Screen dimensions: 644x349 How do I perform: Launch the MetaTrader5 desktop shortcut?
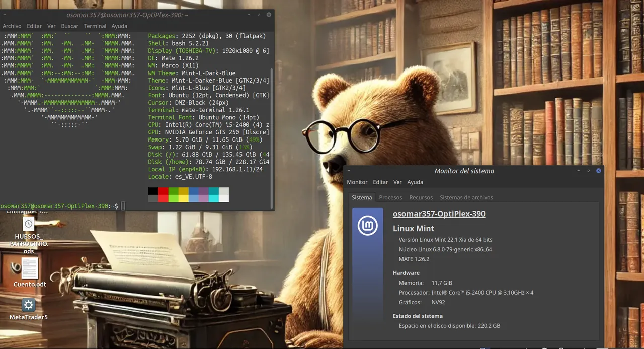(29, 305)
